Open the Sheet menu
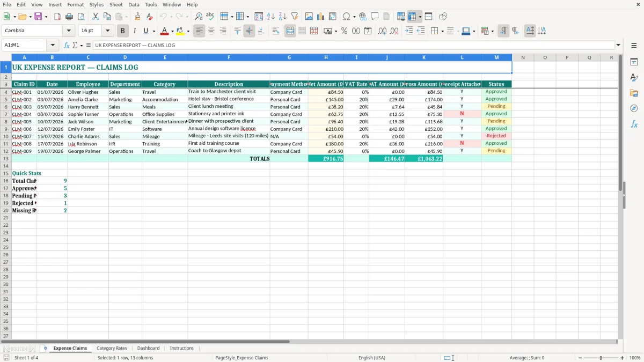This screenshot has height=362, width=644. pyautogui.click(x=116, y=4)
